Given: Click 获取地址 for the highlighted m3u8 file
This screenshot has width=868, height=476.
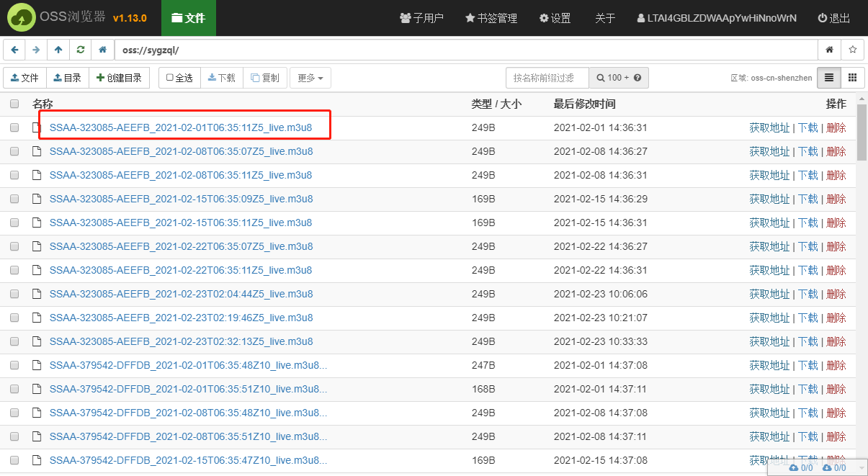Looking at the screenshot, I should click(770, 127).
